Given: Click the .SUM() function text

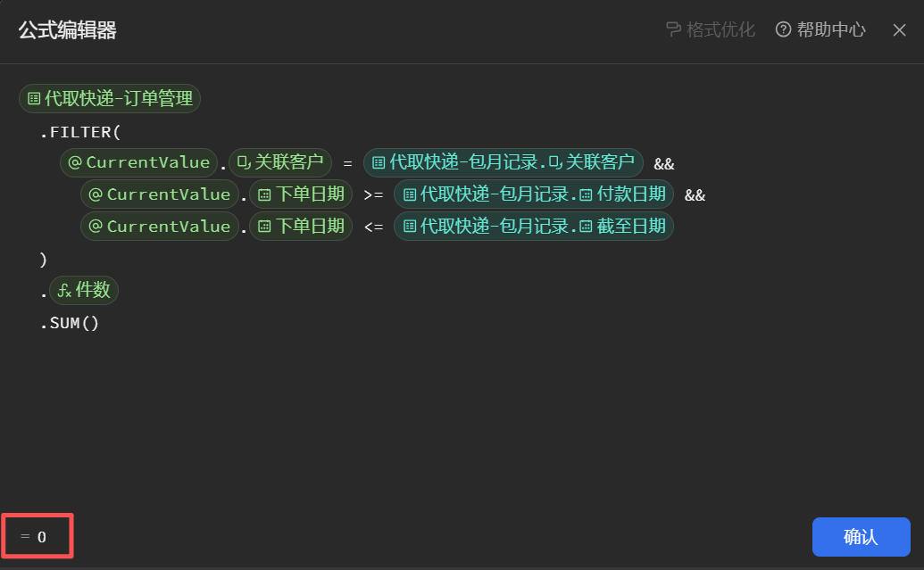Looking at the screenshot, I should coord(70,323).
